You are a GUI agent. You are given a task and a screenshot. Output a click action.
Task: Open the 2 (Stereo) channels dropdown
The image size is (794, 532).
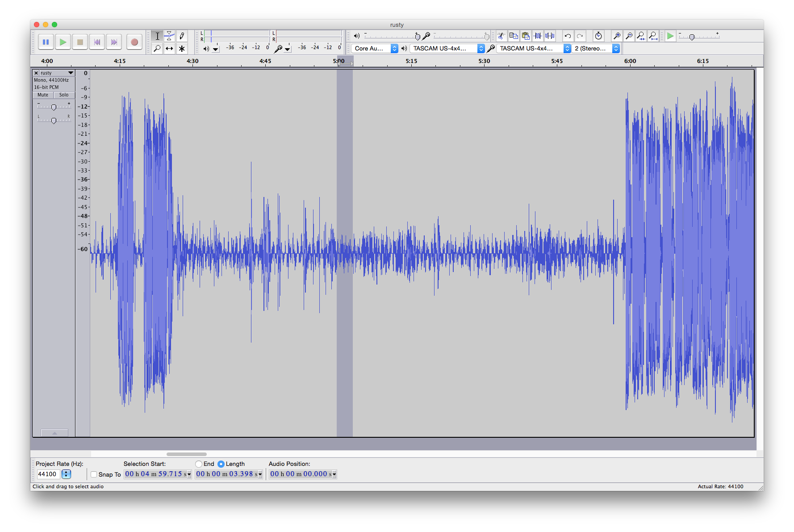[596, 48]
